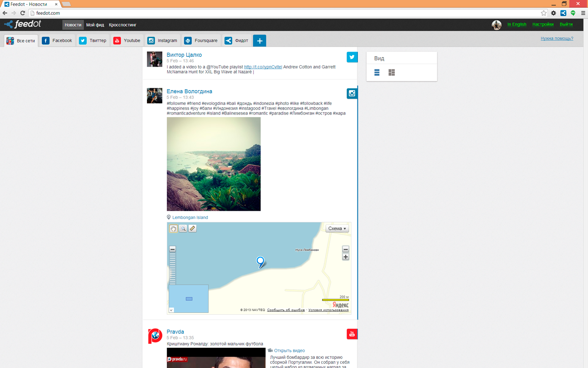Image resolution: width=588 pixels, height=368 pixels.
Task: Open the Схема map type dropdown
Action: [337, 229]
